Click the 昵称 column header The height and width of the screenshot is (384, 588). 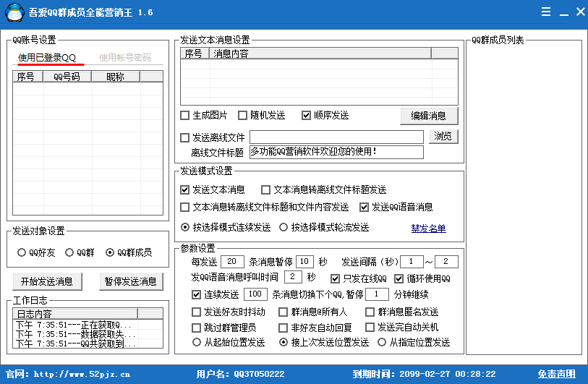(x=115, y=77)
